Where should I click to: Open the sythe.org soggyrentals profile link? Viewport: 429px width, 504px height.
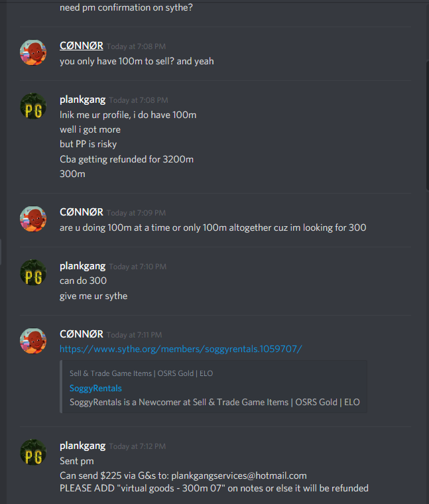point(181,349)
